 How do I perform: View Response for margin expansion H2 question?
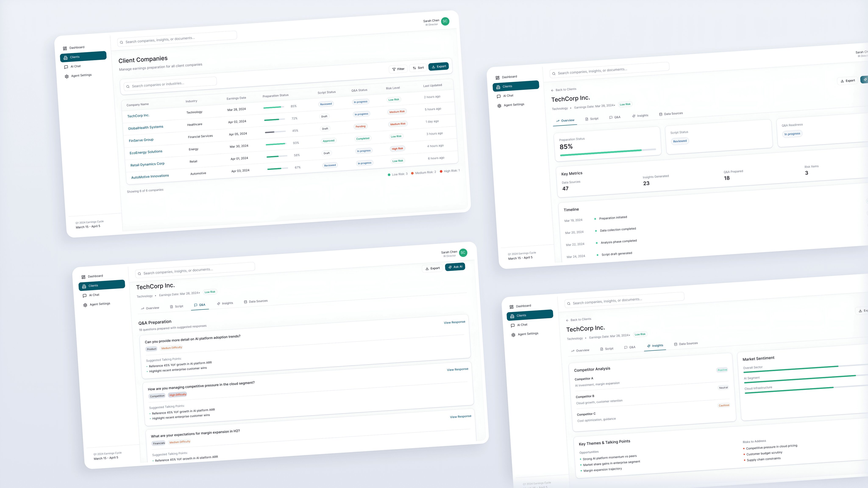pyautogui.click(x=460, y=417)
